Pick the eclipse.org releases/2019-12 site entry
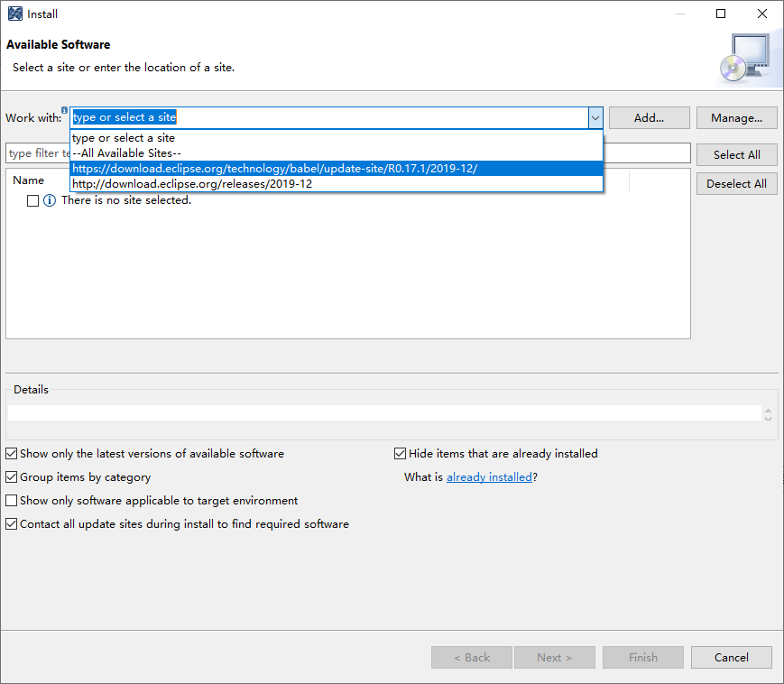 click(192, 184)
